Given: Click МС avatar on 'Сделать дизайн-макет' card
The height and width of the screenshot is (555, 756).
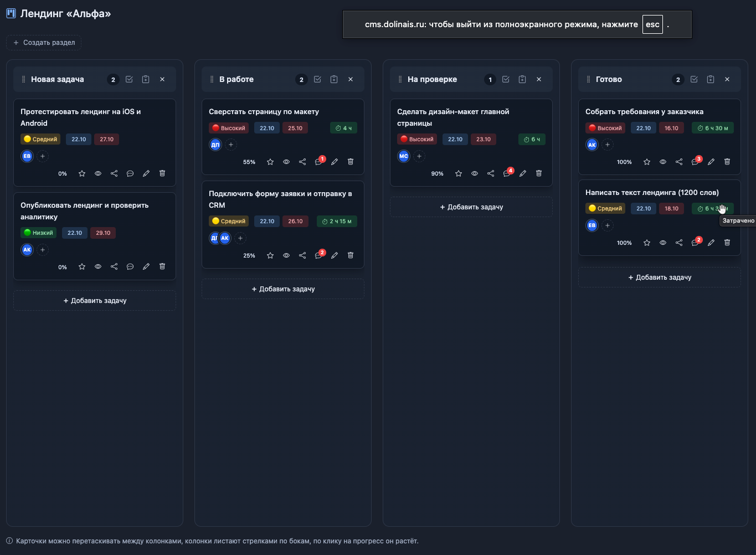Looking at the screenshot, I should tap(404, 156).
